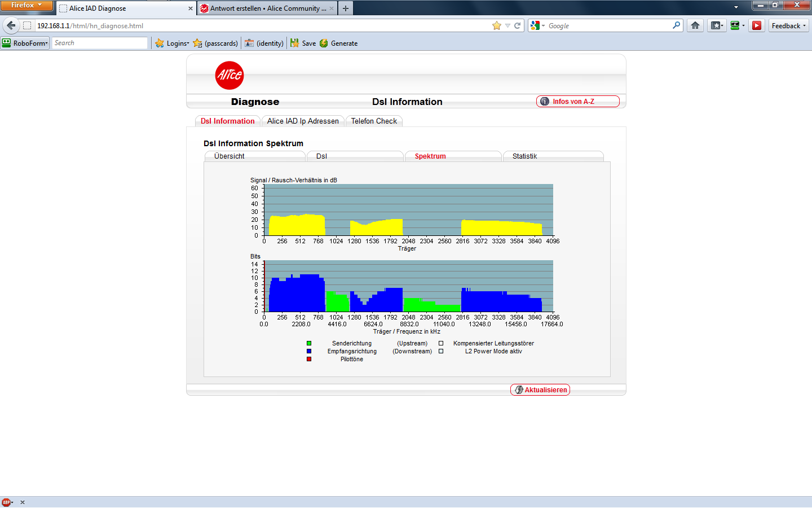Bookmark this page with the star icon
Viewport: 812px width, 508px height.
click(496, 25)
